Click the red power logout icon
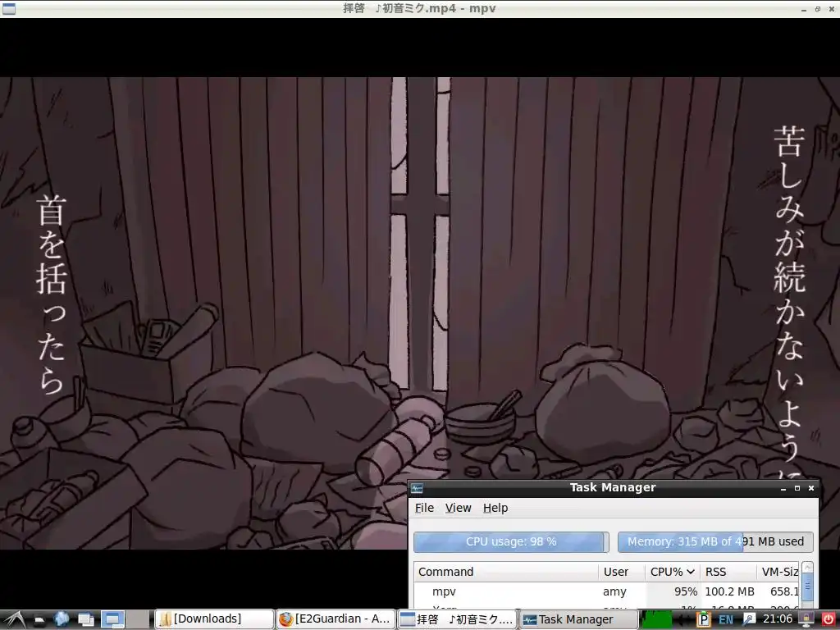This screenshot has width=840, height=630. click(x=829, y=620)
